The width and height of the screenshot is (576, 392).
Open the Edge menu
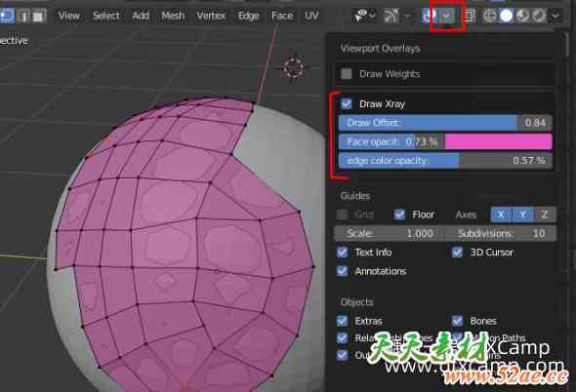(x=248, y=16)
